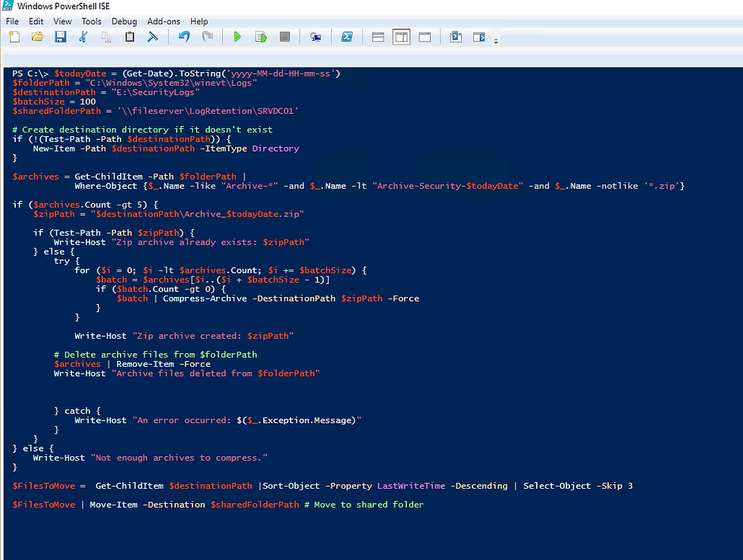Click the 'Create destination directory' comment

tap(143, 130)
